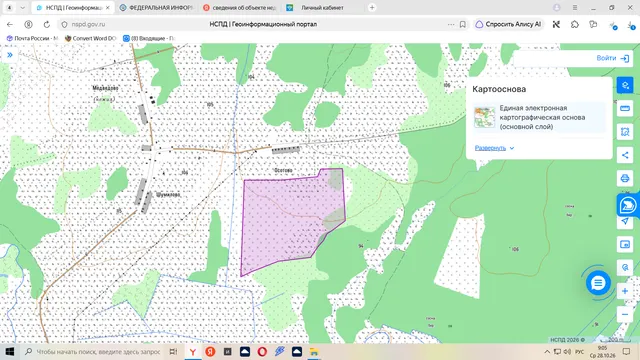Viewport: 640px width, 360px height.
Task: Switch to the сведения об объекте tab
Action: click(240, 8)
